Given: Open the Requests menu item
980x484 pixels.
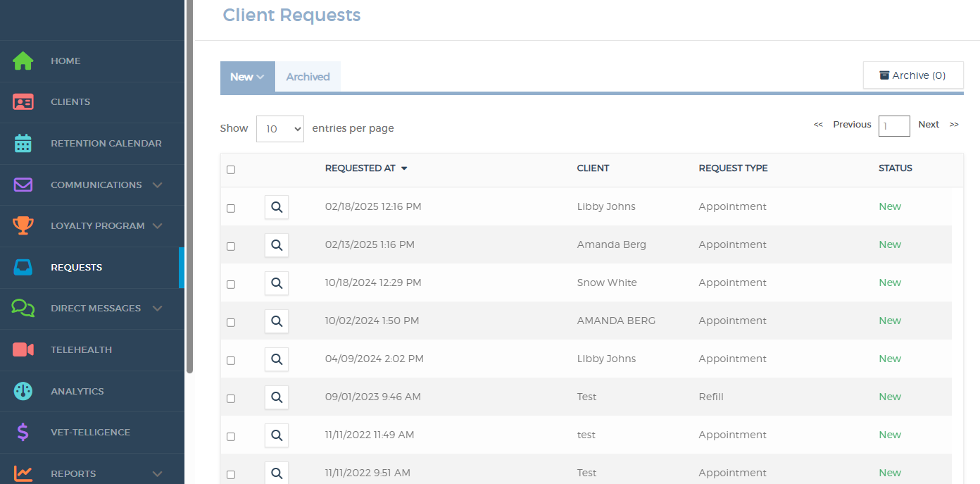Looking at the screenshot, I should click(x=77, y=267).
